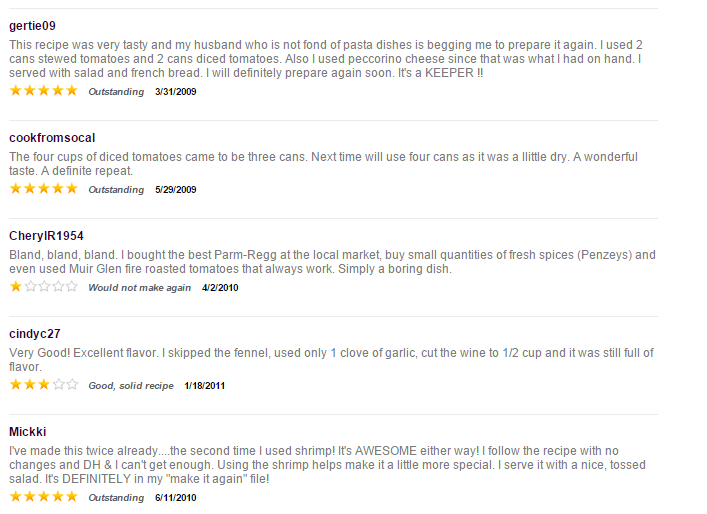707x514 pixels.
Task: Click the date 5/29/2009
Action: [176, 190]
